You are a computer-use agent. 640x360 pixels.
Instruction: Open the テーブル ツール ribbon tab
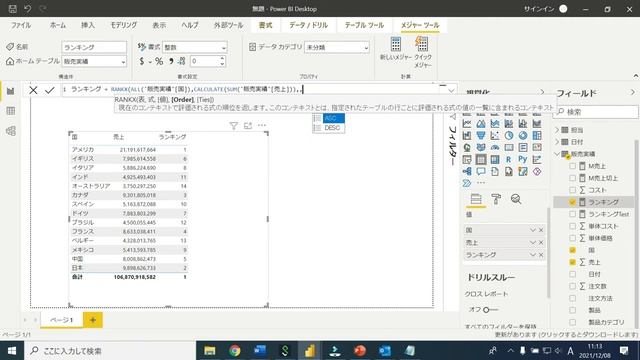364,25
